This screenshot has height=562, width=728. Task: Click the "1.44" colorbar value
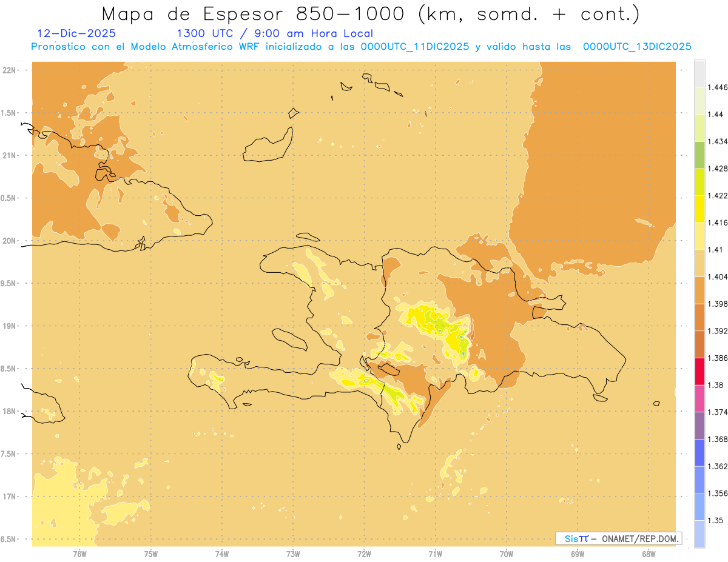[x=716, y=115]
